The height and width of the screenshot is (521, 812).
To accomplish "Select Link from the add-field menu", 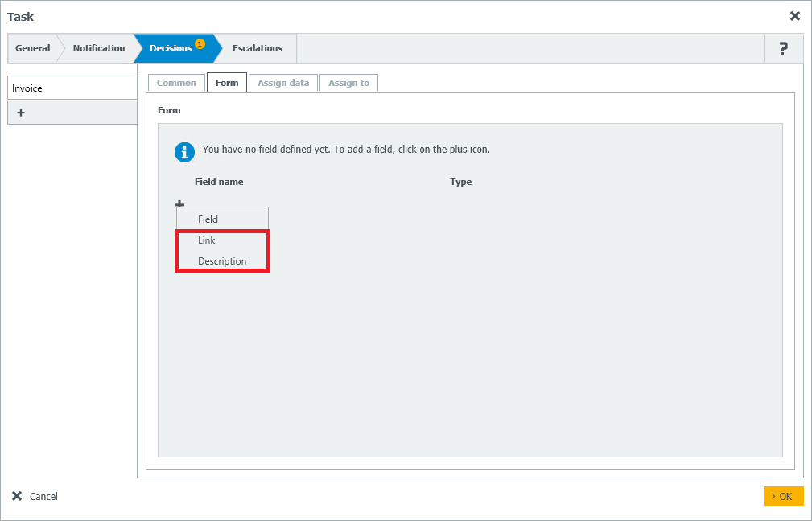I will (x=222, y=240).
